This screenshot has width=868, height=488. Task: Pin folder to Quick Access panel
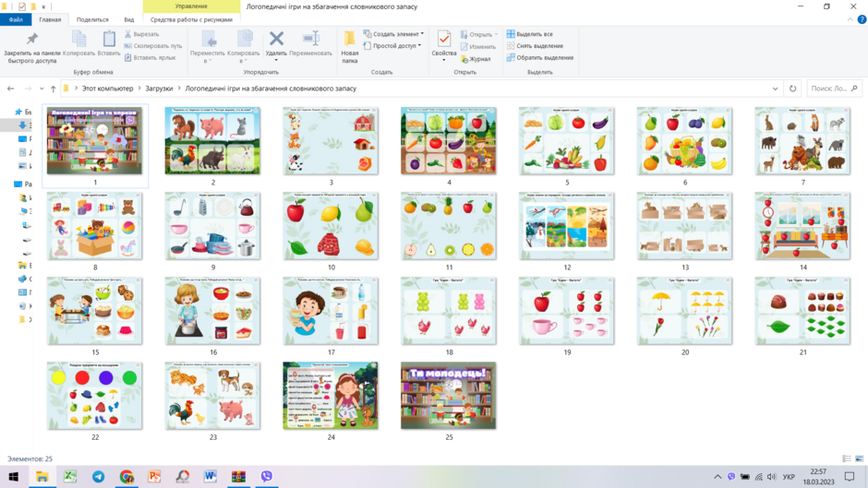[32, 48]
